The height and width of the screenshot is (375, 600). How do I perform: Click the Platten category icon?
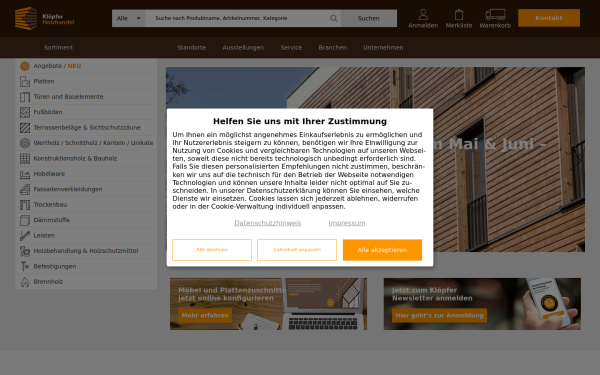pos(25,82)
